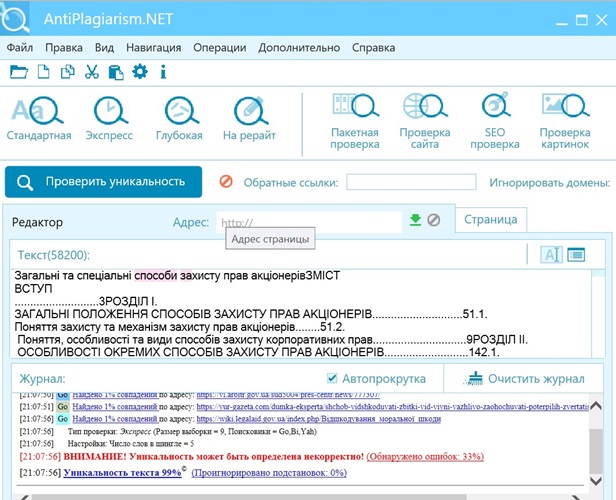Click Найдено 1% совпадений at 21:07:56
Image resolution: width=616 pixels, height=500 pixels.
tap(115, 419)
